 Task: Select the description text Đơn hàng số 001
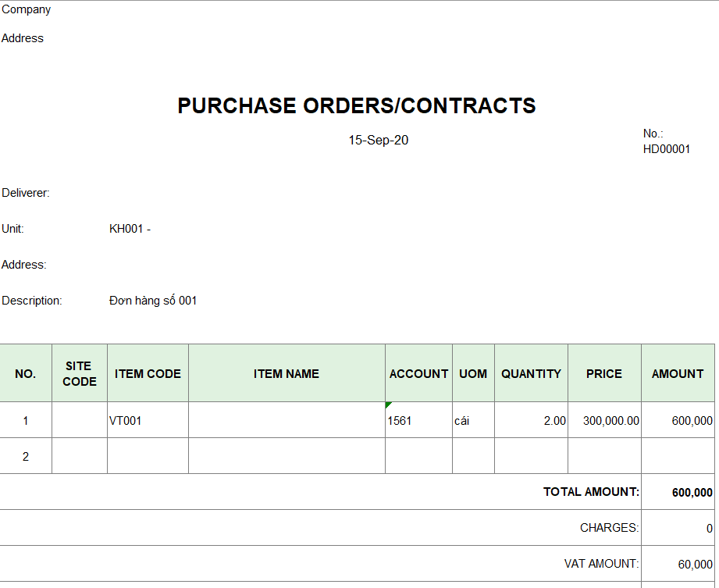pyautogui.click(x=153, y=301)
